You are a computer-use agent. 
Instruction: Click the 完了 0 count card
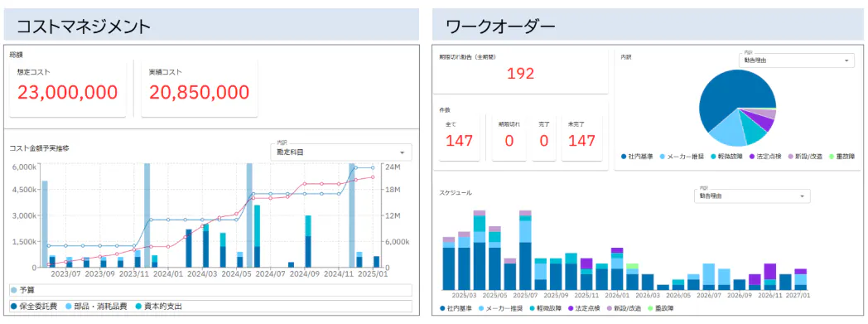(544, 138)
